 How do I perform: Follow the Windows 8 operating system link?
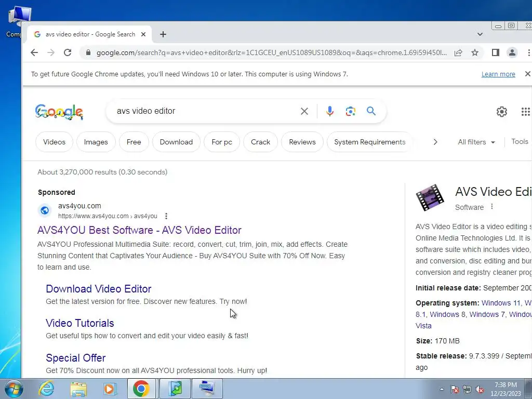[447, 314]
